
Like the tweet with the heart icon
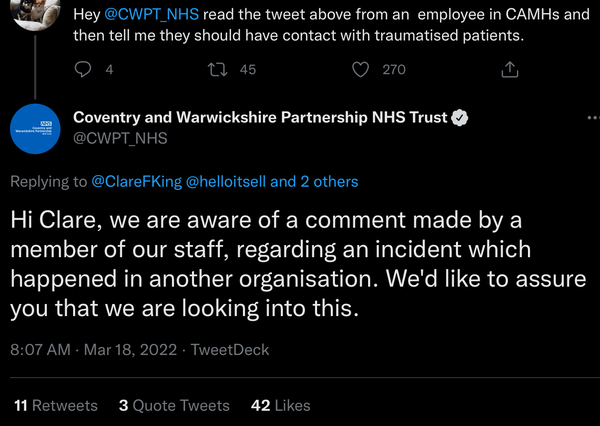(x=363, y=69)
